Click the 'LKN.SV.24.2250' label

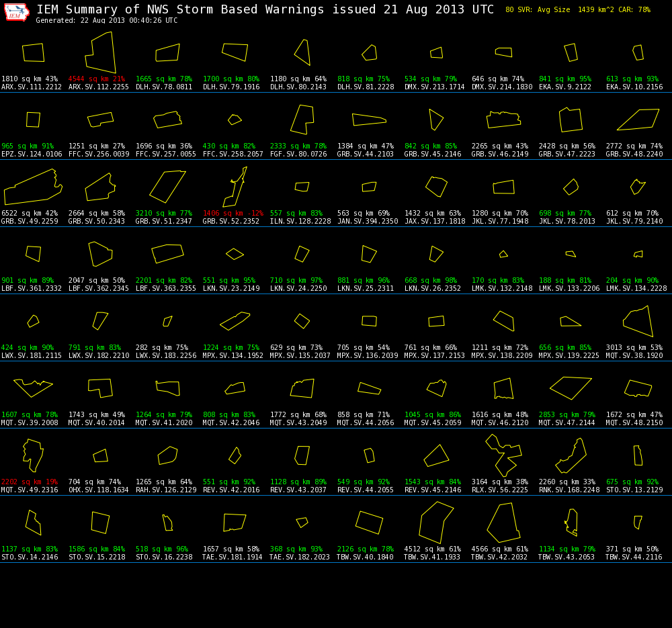point(298,289)
